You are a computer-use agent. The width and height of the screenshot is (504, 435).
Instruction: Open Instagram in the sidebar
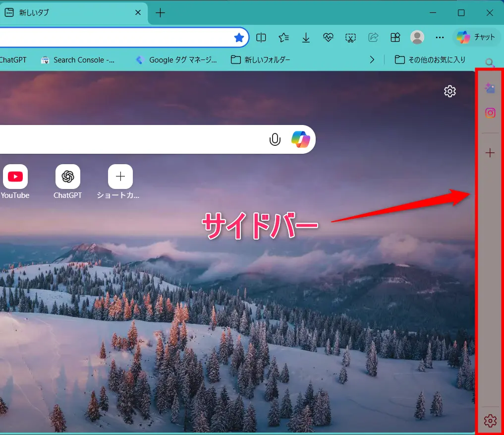[x=490, y=113]
